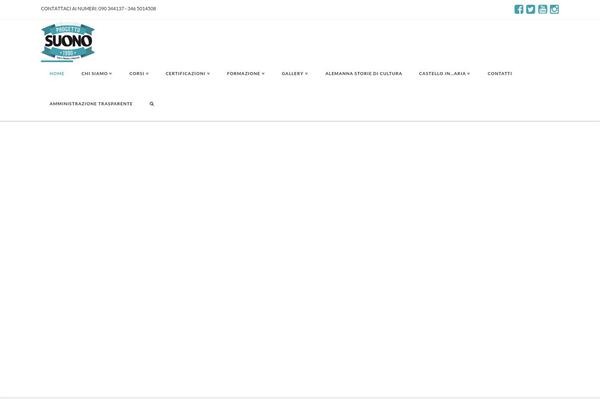Click the contact phone numbers text
The width and height of the screenshot is (600, 400).
pos(98,8)
